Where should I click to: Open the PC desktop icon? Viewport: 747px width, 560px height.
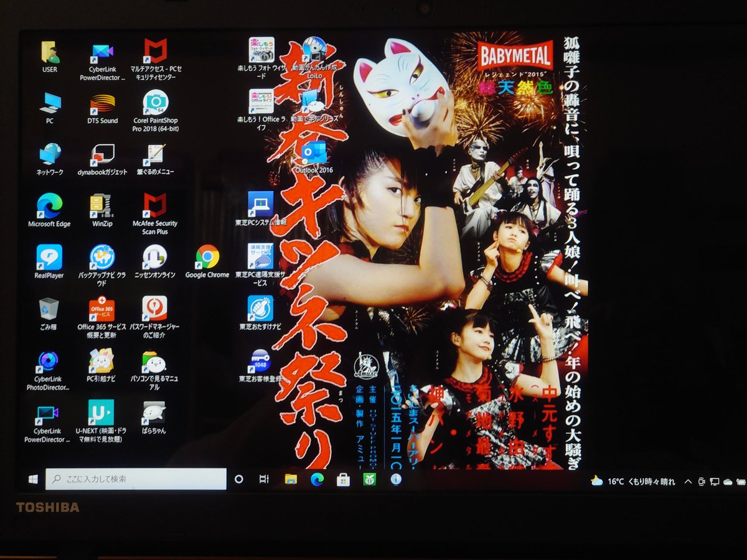point(50,108)
